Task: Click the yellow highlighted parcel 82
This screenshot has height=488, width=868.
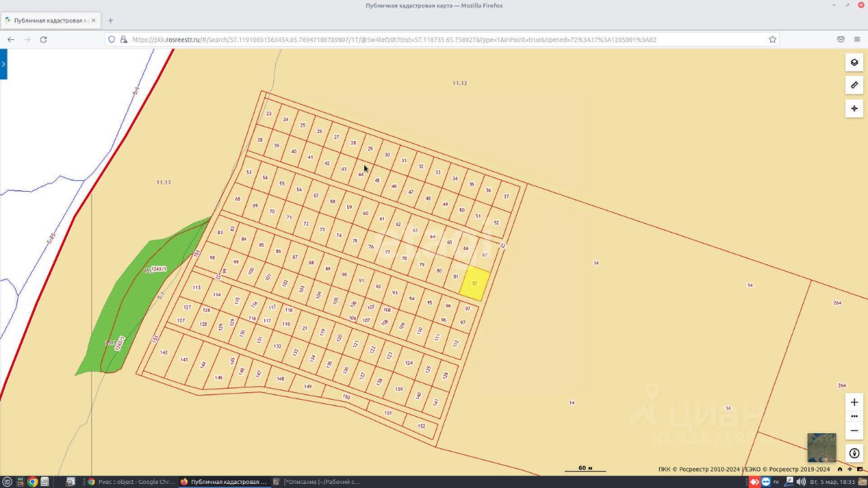Action: click(x=475, y=283)
